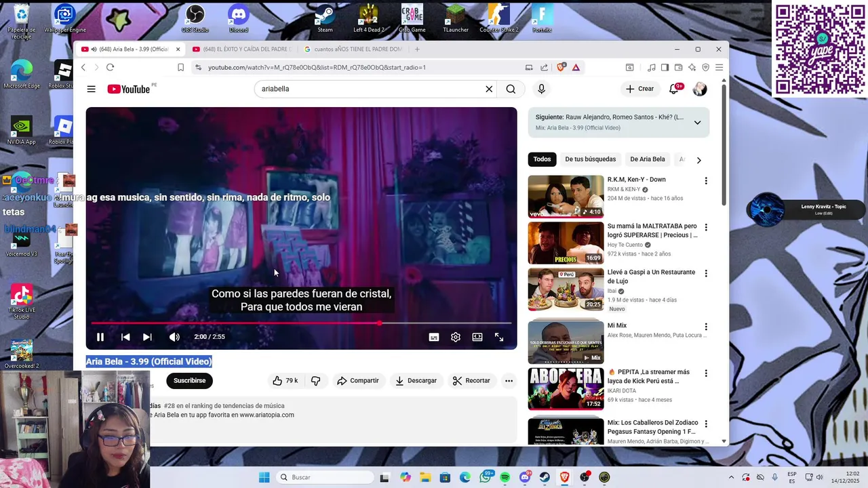Start voice search with the microphone

coord(541,89)
